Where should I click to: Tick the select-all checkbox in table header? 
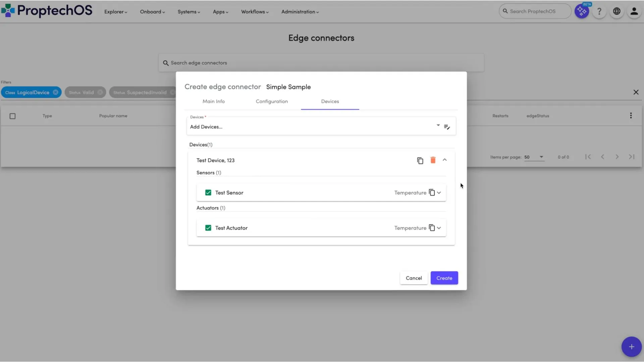click(12, 116)
